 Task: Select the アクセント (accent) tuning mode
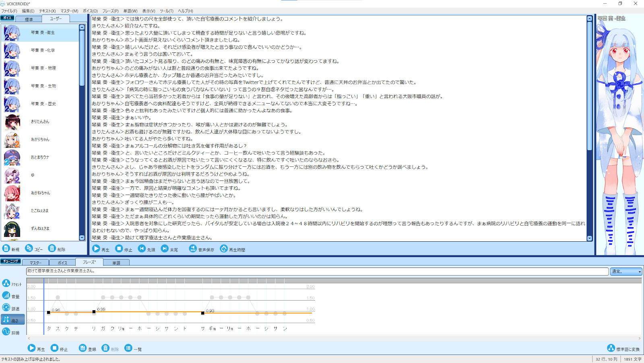[12, 284]
